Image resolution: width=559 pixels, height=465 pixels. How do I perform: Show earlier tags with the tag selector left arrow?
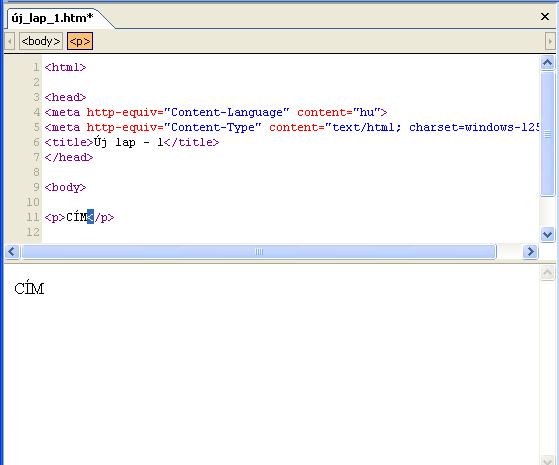(10, 41)
